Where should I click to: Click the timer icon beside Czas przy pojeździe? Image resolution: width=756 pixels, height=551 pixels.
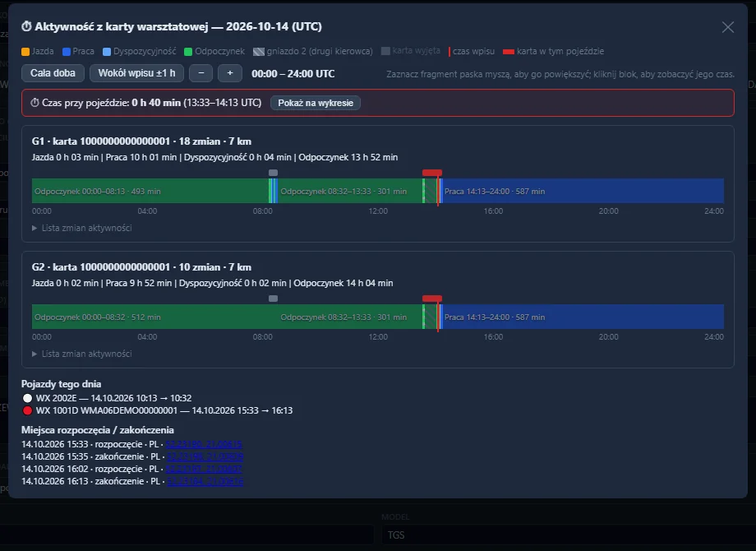point(35,103)
